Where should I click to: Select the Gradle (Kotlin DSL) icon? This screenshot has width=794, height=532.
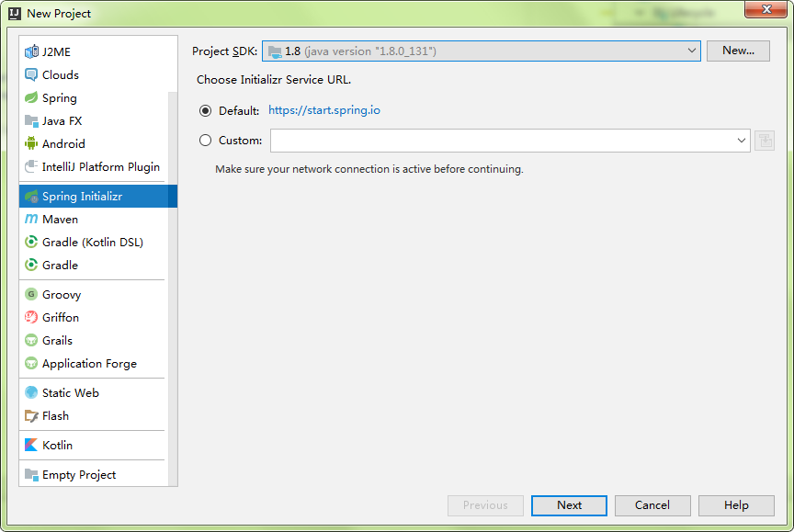pyautogui.click(x=31, y=242)
